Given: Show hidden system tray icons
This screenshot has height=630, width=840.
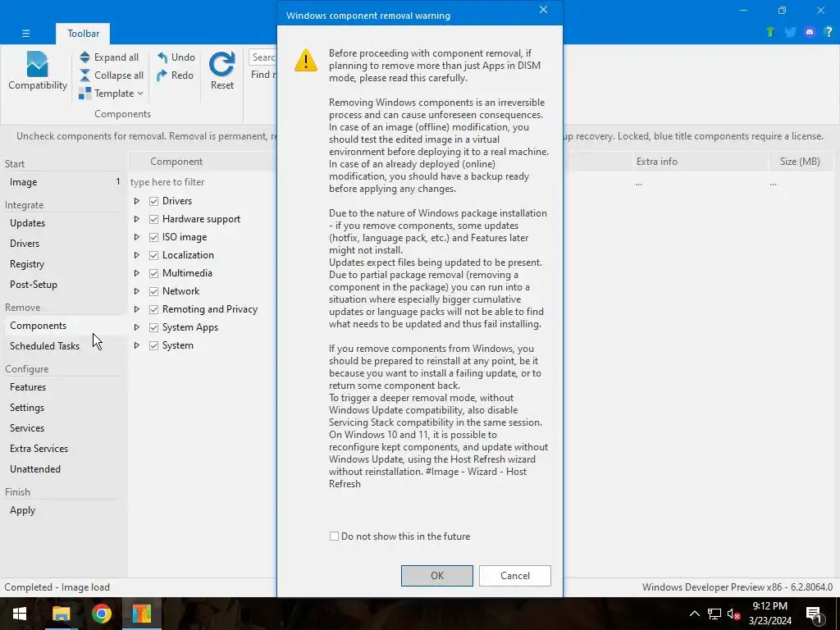Looking at the screenshot, I should (x=694, y=614).
